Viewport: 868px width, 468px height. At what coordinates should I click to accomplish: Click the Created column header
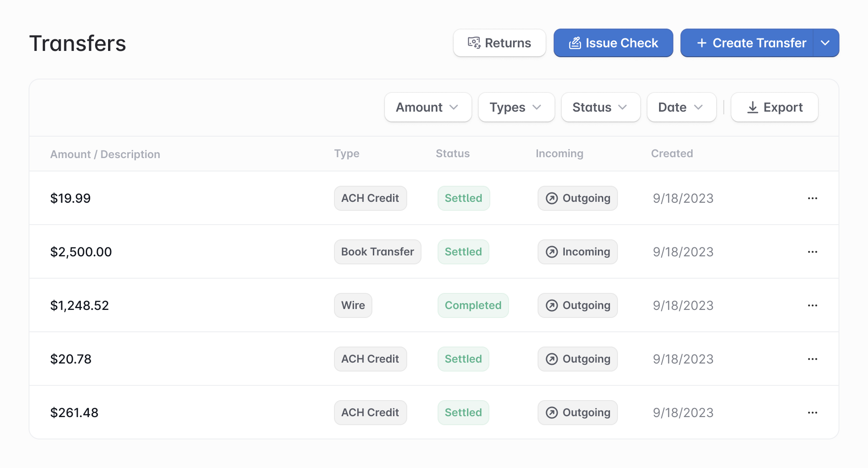672,154
